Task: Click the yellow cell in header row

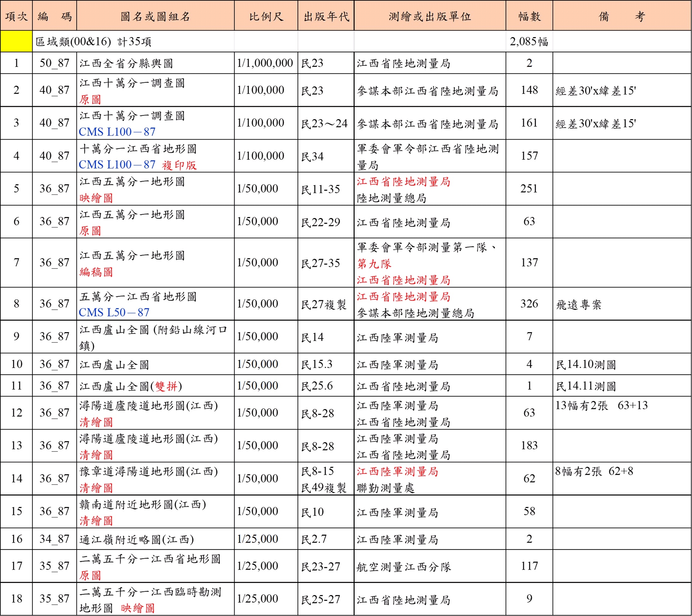Action: pyautogui.click(x=16, y=41)
